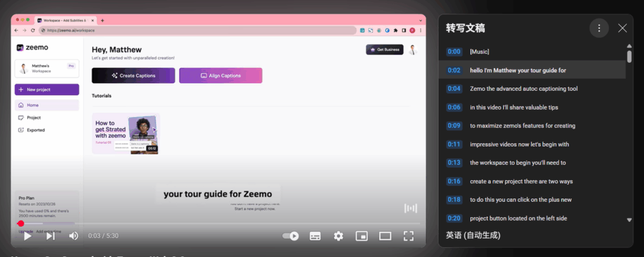Enter fullscreen mode
The height and width of the screenshot is (257, 644).
pyautogui.click(x=408, y=236)
